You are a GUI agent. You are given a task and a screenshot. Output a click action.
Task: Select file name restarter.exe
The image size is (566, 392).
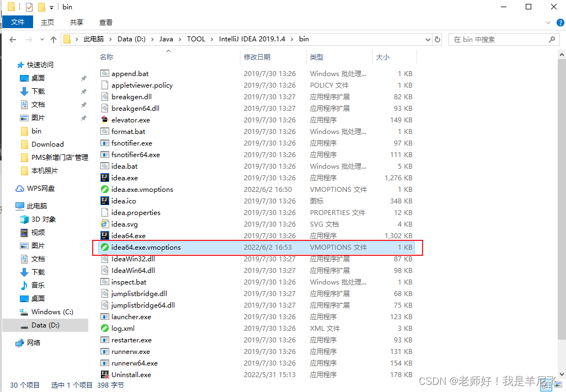131,340
